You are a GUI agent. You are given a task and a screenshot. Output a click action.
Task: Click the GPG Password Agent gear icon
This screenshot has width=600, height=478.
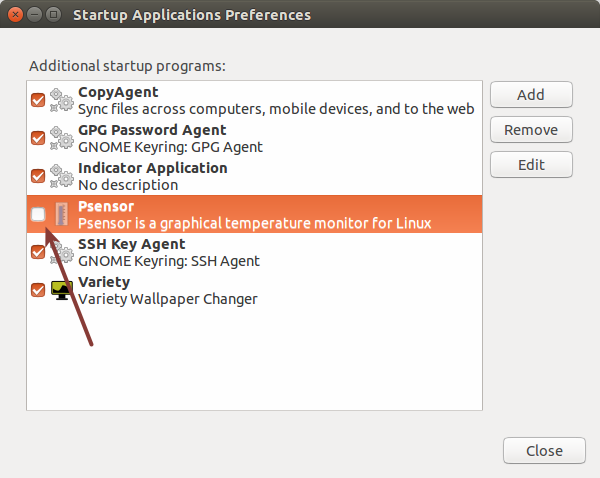pos(62,138)
